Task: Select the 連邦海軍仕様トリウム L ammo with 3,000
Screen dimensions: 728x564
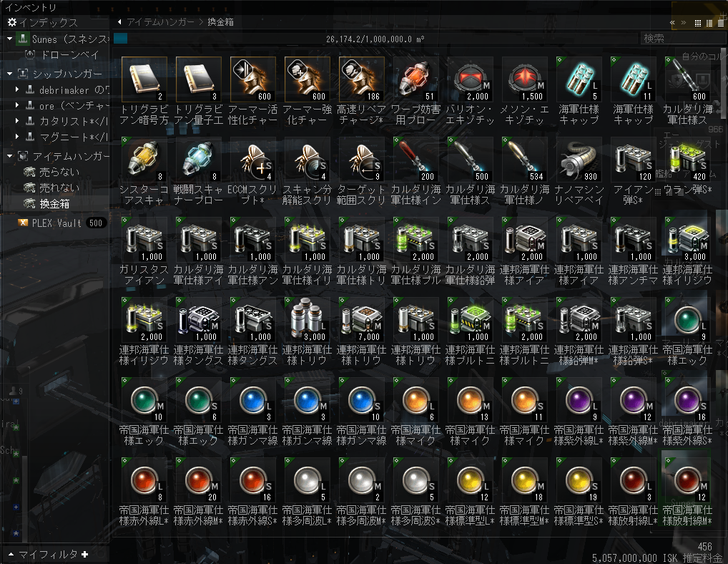Action: (308, 320)
